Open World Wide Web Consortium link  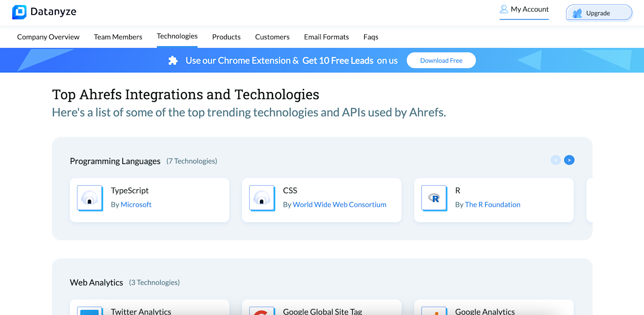339,204
